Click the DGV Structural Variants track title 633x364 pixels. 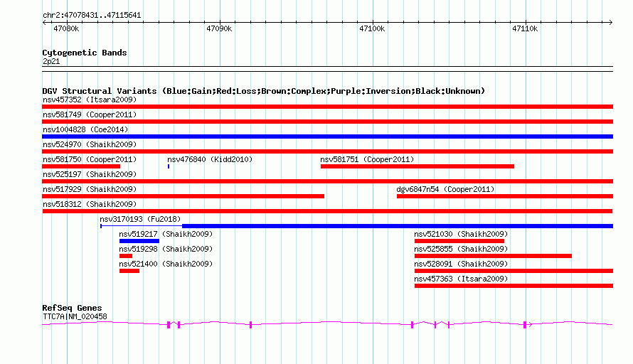[264, 91]
